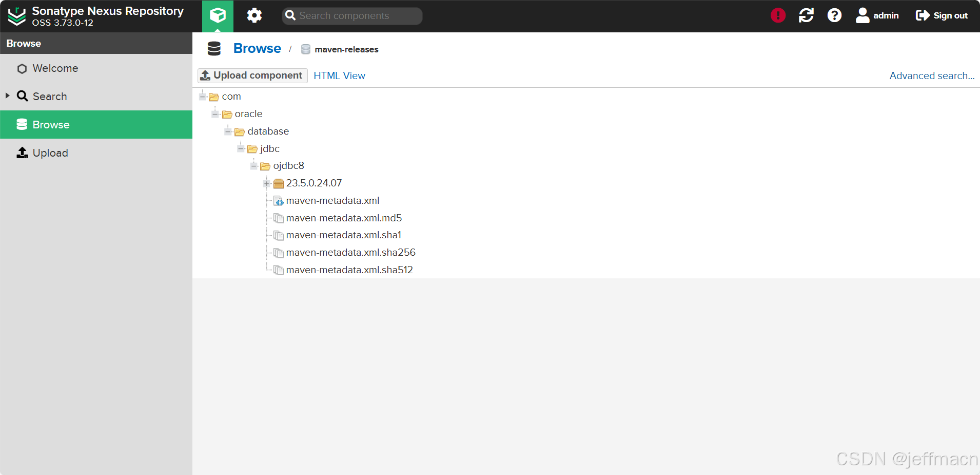The height and width of the screenshot is (475, 980).
Task: Click the red system status alert icon
Action: pos(778,15)
